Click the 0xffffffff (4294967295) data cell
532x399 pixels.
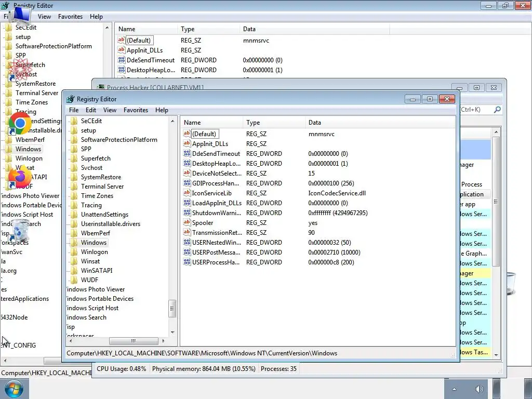(x=338, y=212)
